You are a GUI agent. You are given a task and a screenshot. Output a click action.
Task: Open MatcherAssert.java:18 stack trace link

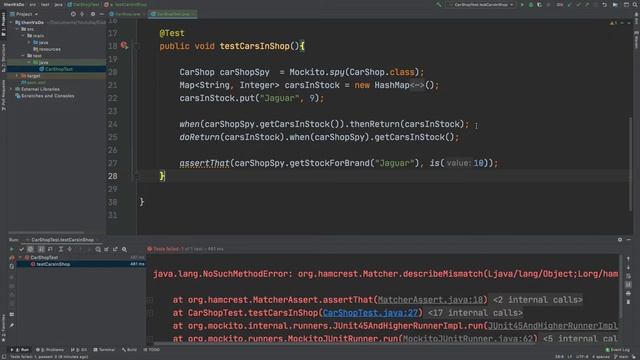[x=430, y=300]
